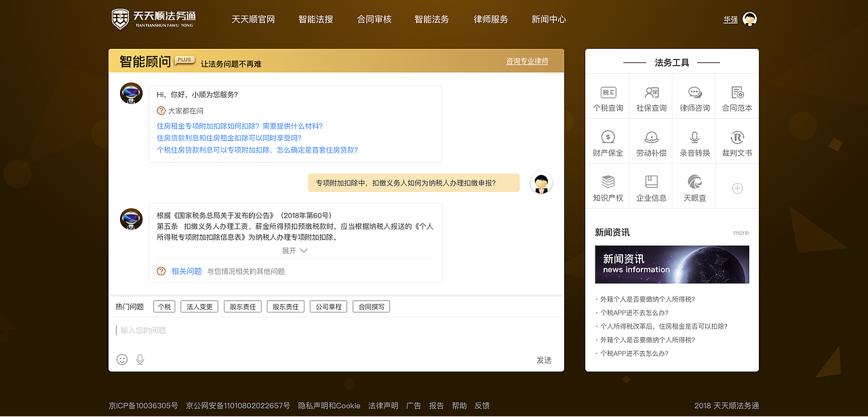Select the 公司章程 hot topic tag
This screenshot has height=417, width=868.
click(x=328, y=306)
